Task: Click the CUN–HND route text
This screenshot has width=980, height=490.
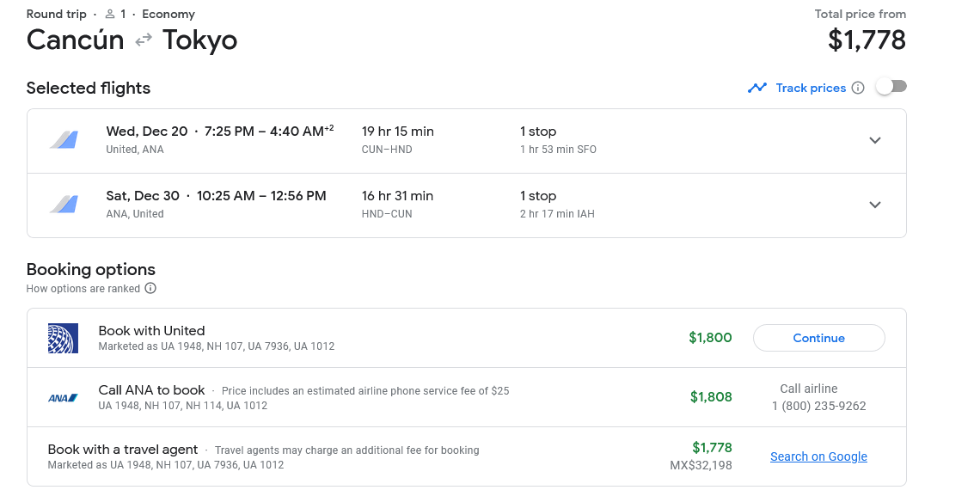Action: pyautogui.click(x=386, y=150)
